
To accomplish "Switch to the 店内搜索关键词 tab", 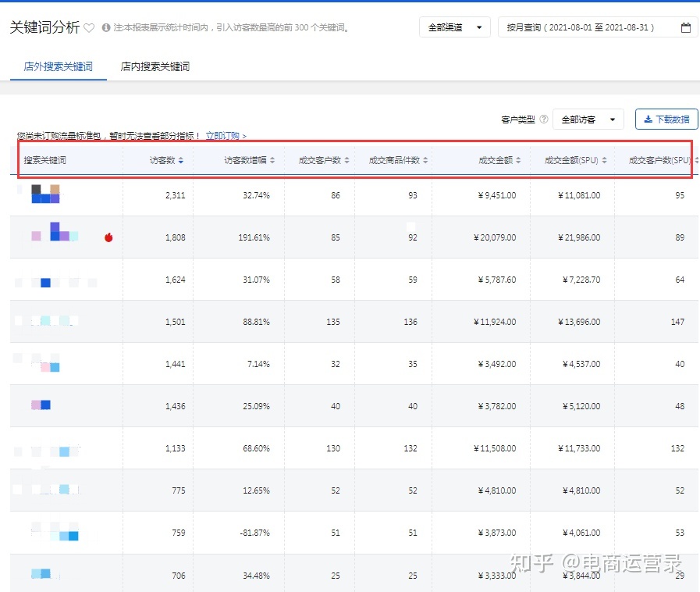I will 155,66.
